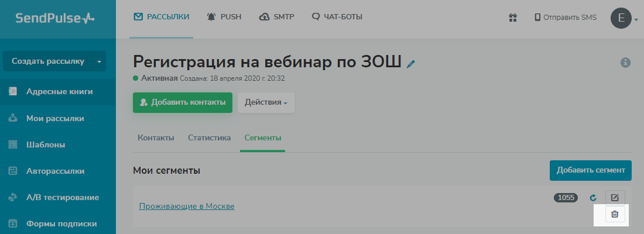
Task: Click the info icon beside title
Action: [625, 63]
